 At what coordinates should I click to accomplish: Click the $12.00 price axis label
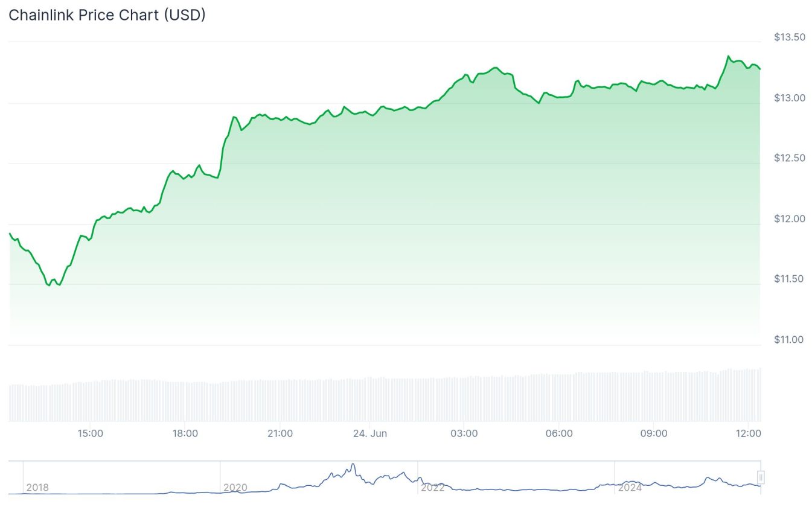[790, 218]
